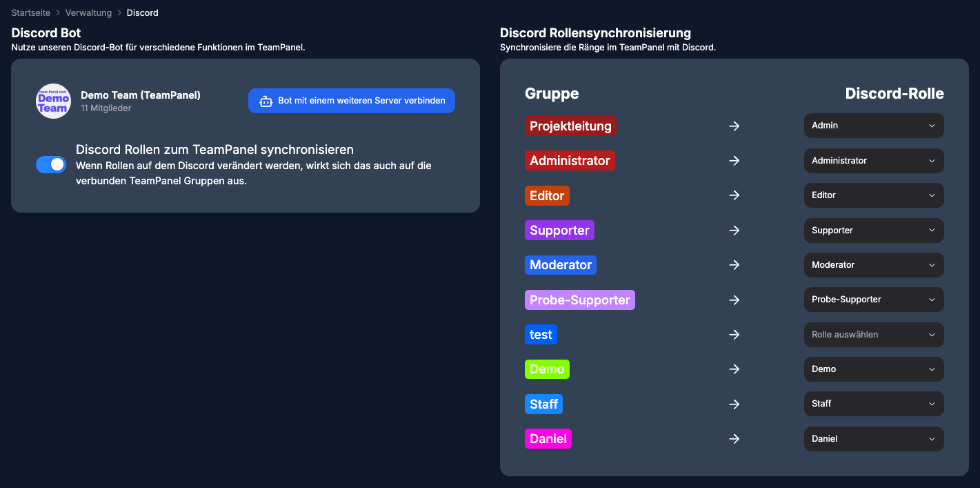
Task: Click the Demo Team (TeamPanel) server name
Action: [x=141, y=95]
